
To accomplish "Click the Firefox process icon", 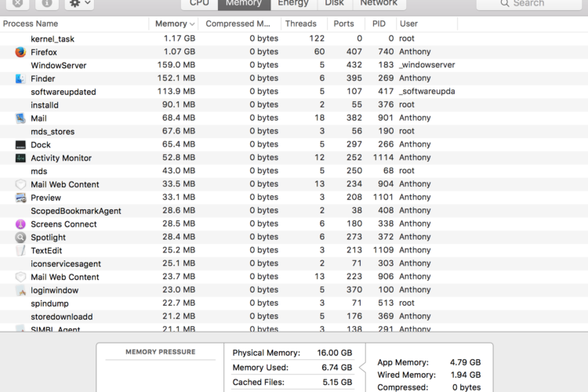I will click(20, 52).
